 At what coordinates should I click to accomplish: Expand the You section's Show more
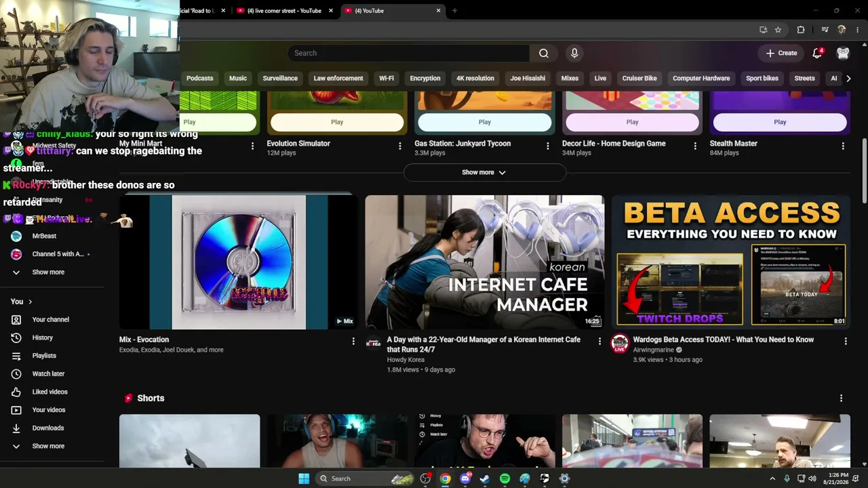click(48, 446)
